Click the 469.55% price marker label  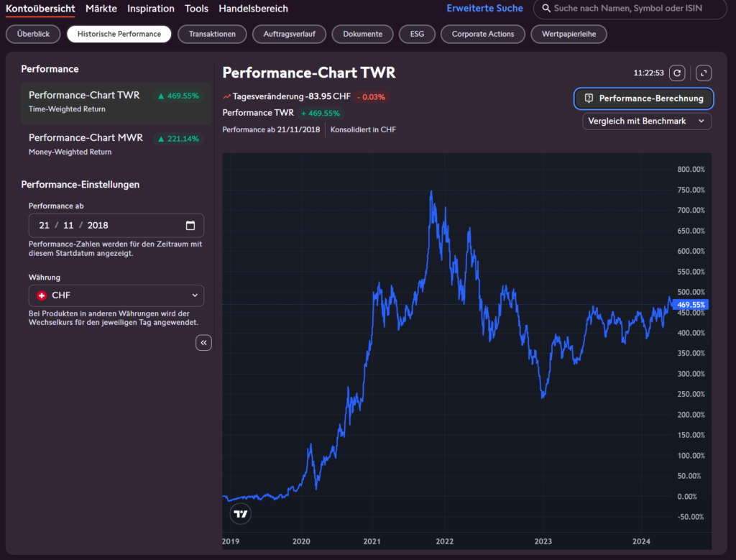point(690,305)
